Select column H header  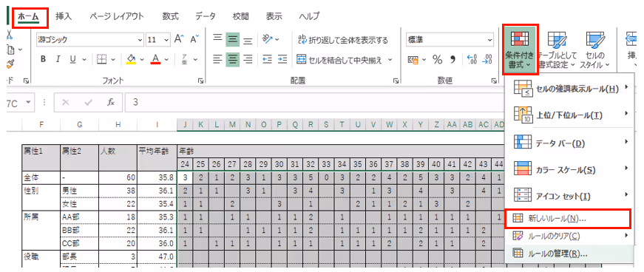tap(118, 124)
